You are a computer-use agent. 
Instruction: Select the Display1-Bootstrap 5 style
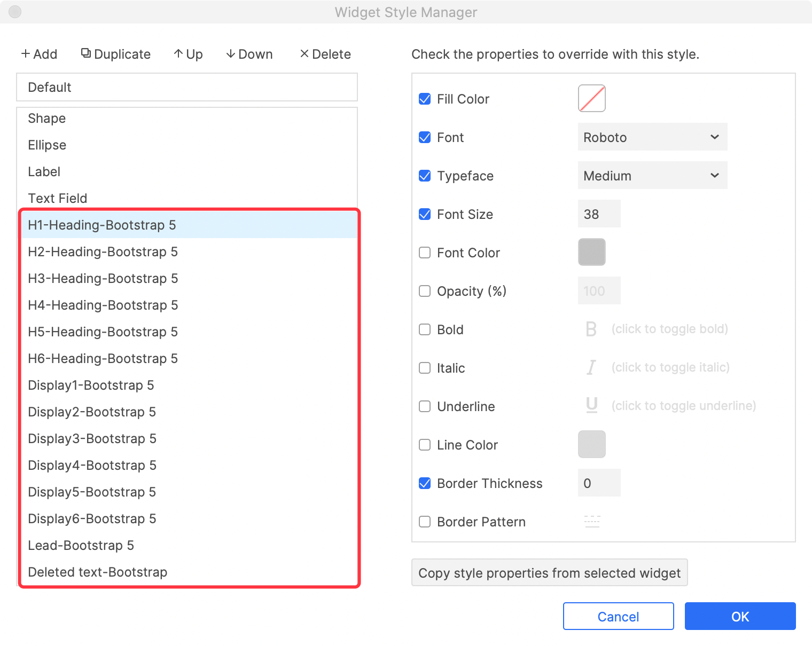tap(91, 385)
